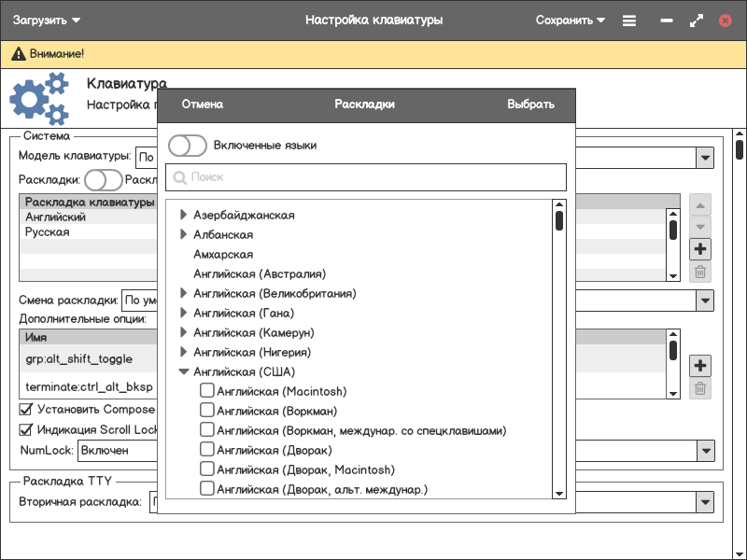This screenshot has width=747, height=560.
Task: Add a new keyboard layout with plus icon
Action: click(x=700, y=249)
